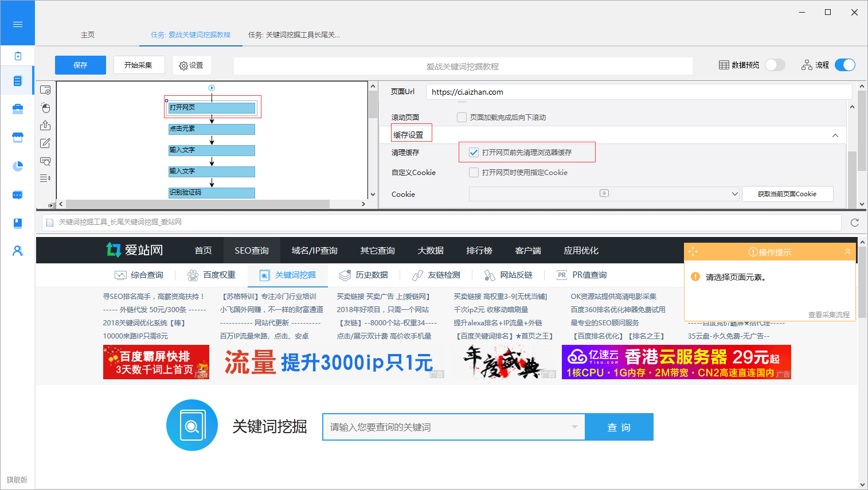
Task: Check 打开网页时使用指定Cookie option
Action: [474, 172]
